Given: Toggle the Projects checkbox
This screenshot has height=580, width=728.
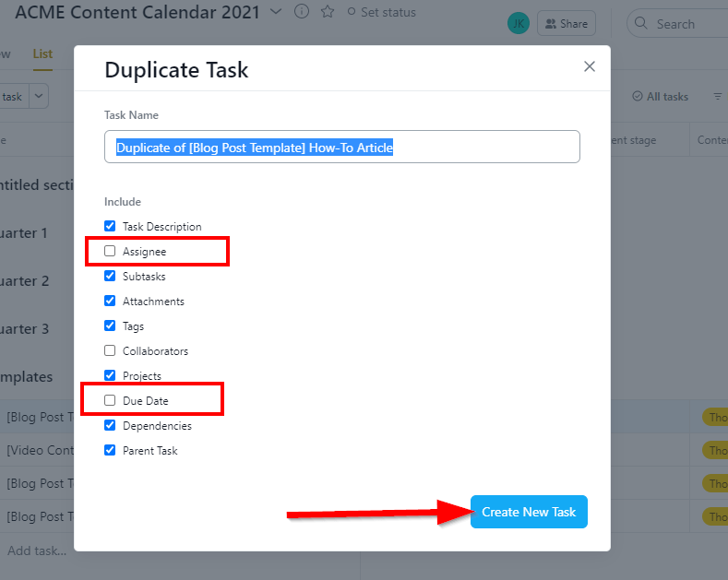Looking at the screenshot, I should tap(110, 375).
